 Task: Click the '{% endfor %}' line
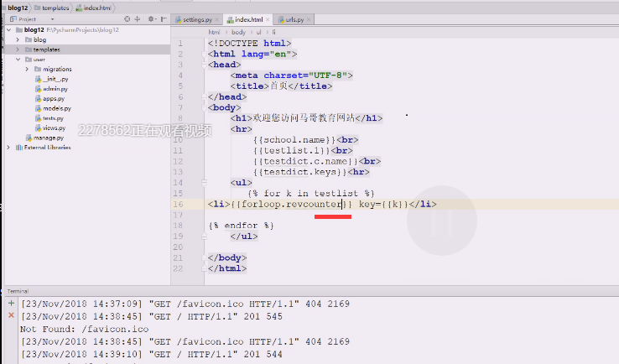point(241,226)
